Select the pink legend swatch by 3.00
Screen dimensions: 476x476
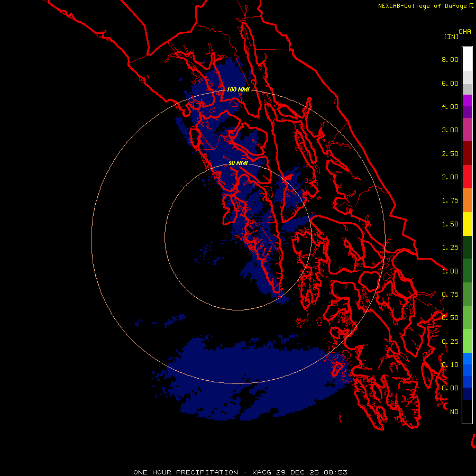coord(467,130)
